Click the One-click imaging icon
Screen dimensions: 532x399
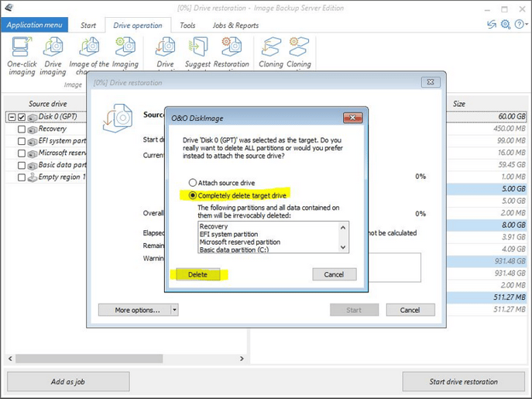[22, 46]
